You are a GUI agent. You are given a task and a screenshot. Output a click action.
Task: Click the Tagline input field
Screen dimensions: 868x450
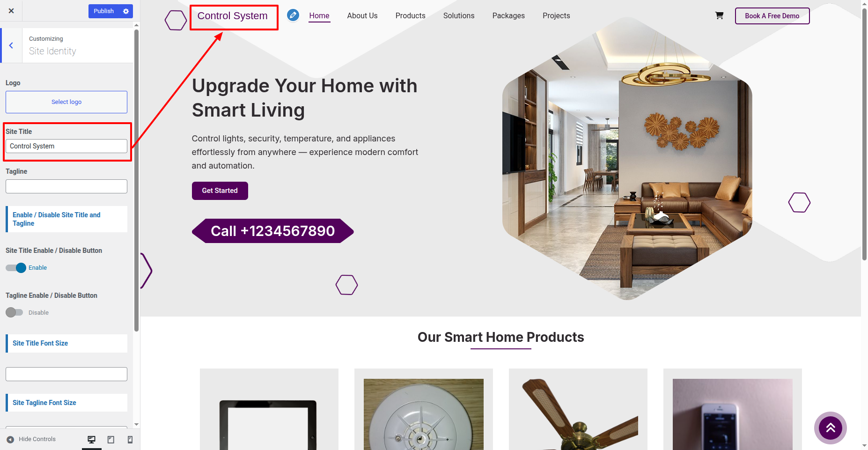[66, 186]
